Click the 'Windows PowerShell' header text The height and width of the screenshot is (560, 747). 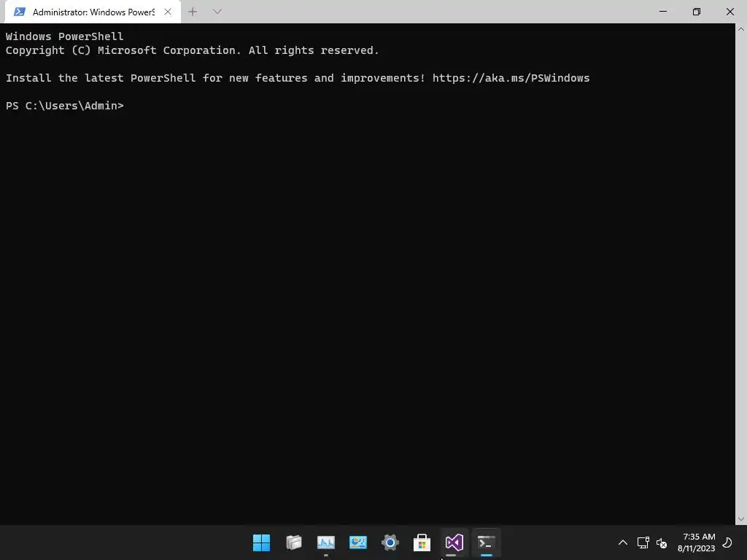coord(65,36)
